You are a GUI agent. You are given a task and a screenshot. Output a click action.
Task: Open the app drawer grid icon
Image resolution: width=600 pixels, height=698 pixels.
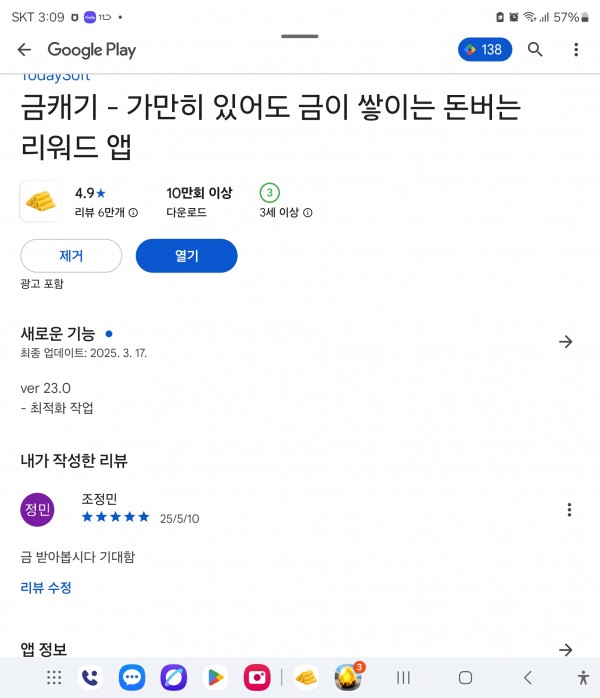coord(54,678)
